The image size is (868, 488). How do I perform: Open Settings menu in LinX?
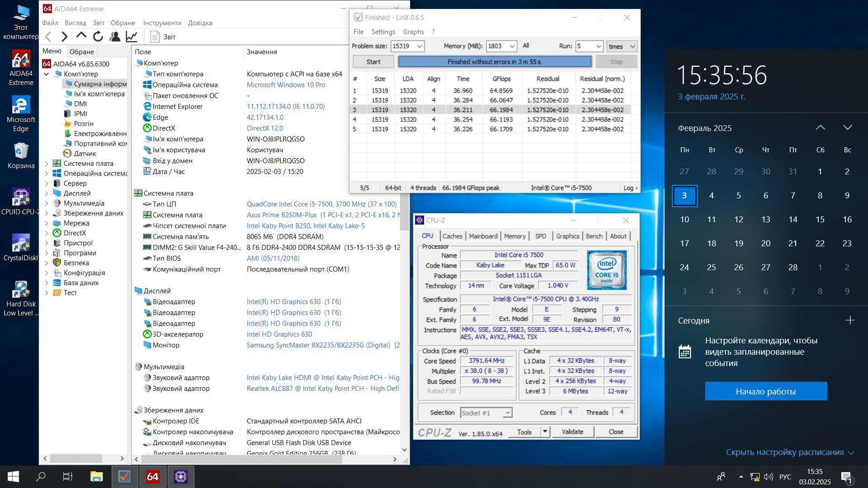tap(383, 32)
